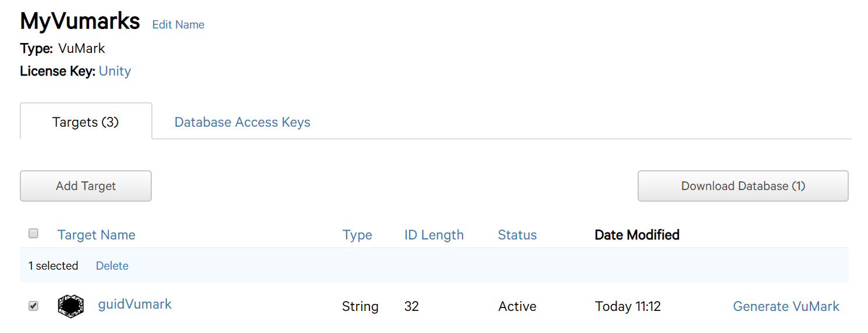This screenshot has width=868, height=333.
Task: Click Generate VuMark for guidVumark
Action: click(x=786, y=306)
